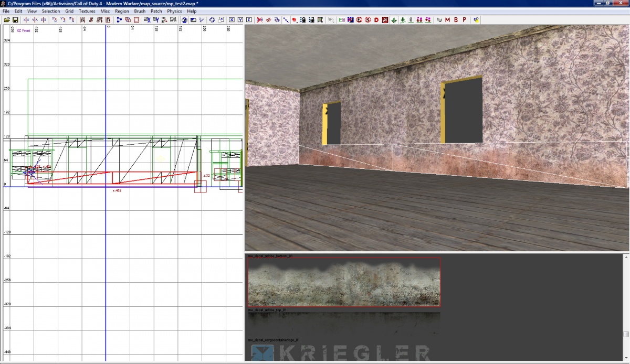Select the me_decal_adobe_bottom_01 texture

pyautogui.click(x=344, y=282)
